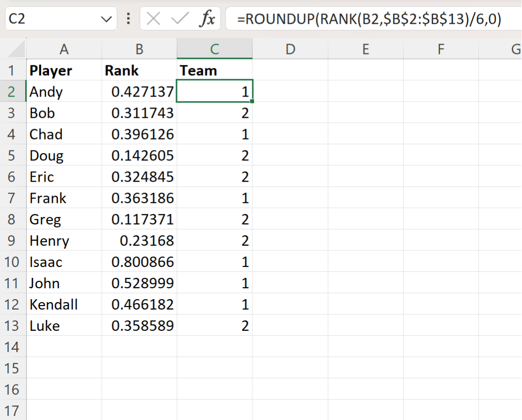Select row 9 header
Screen dimensions: 522x420
(13, 240)
